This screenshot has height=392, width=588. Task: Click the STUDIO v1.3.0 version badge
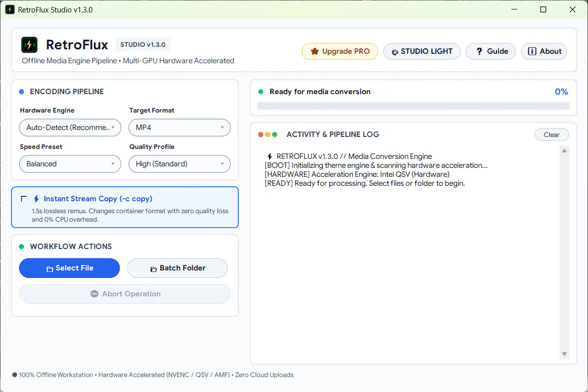143,45
